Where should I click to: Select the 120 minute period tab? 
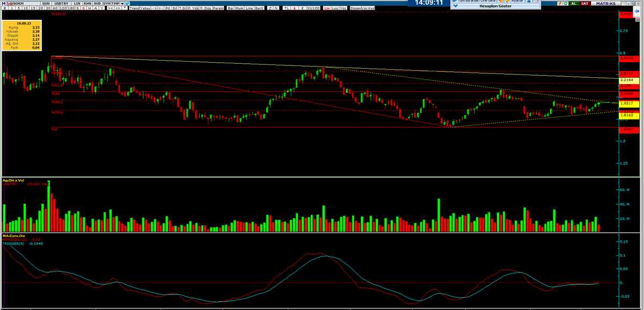point(63,9)
